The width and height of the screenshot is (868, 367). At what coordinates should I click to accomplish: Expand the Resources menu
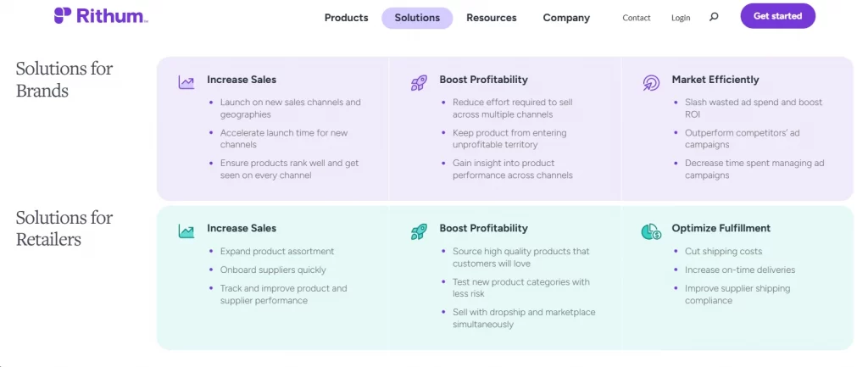pyautogui.click(x=491, y=18)
